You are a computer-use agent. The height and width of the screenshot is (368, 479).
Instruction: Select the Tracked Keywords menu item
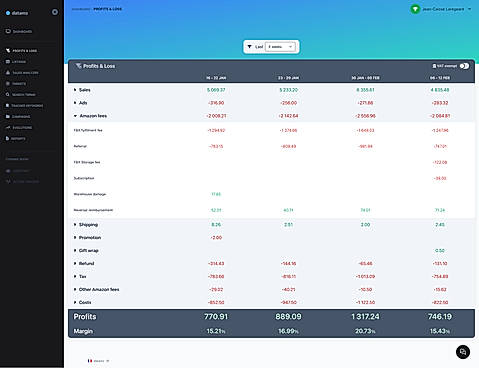pos(24,106)
